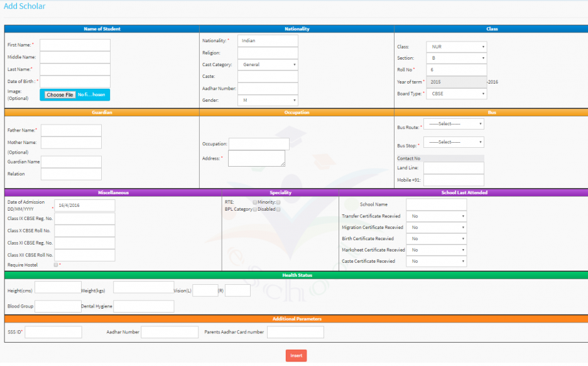Check the Disabled option under Speciality
The width and height of the screenshot is (588, 366).
tap(278, 209)
